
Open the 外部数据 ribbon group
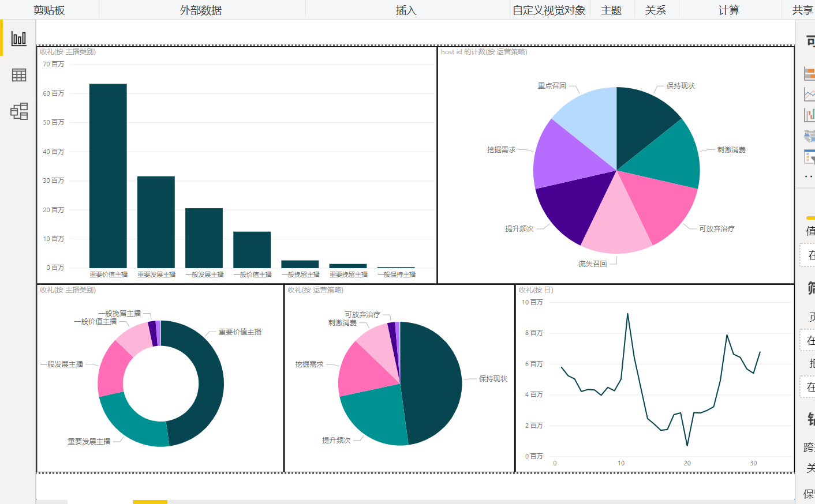coord(201,10)
